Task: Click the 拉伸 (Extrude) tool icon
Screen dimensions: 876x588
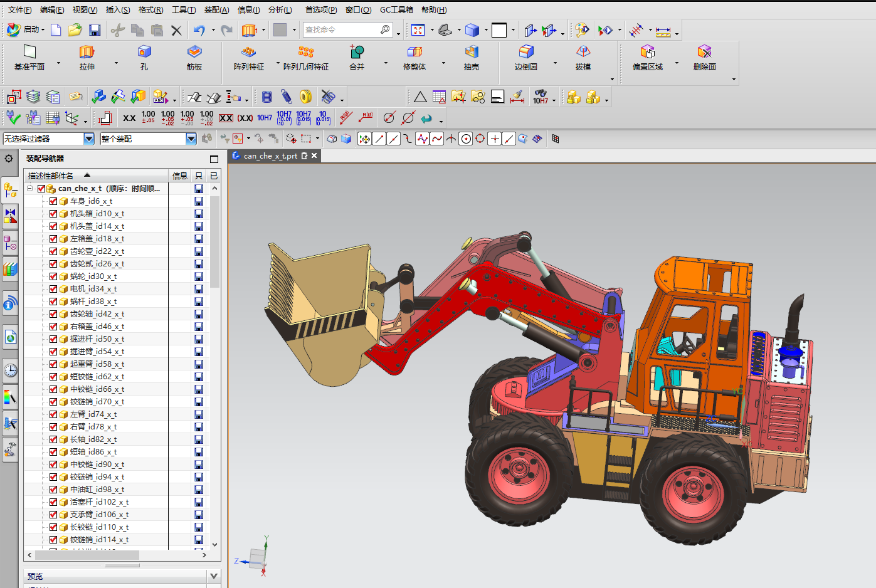Action: pyautogui.click(x=87, y=52)
